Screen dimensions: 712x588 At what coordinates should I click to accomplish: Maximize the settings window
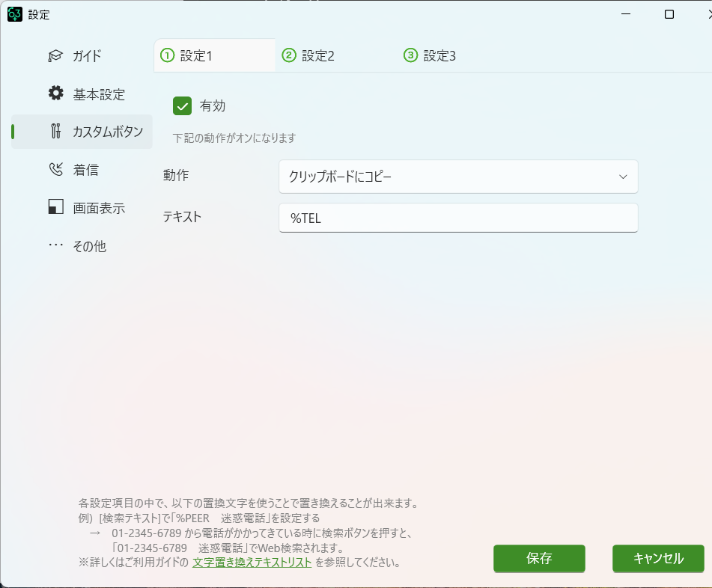[x=669, y=14]
